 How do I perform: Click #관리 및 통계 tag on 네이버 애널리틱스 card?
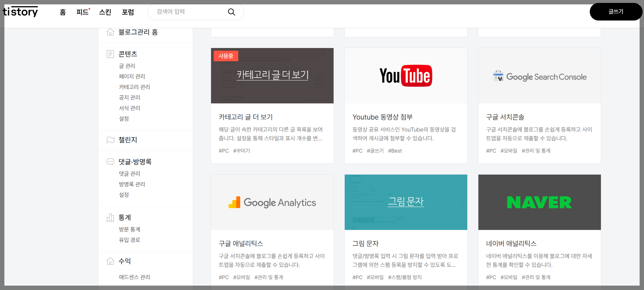point(536,277)
